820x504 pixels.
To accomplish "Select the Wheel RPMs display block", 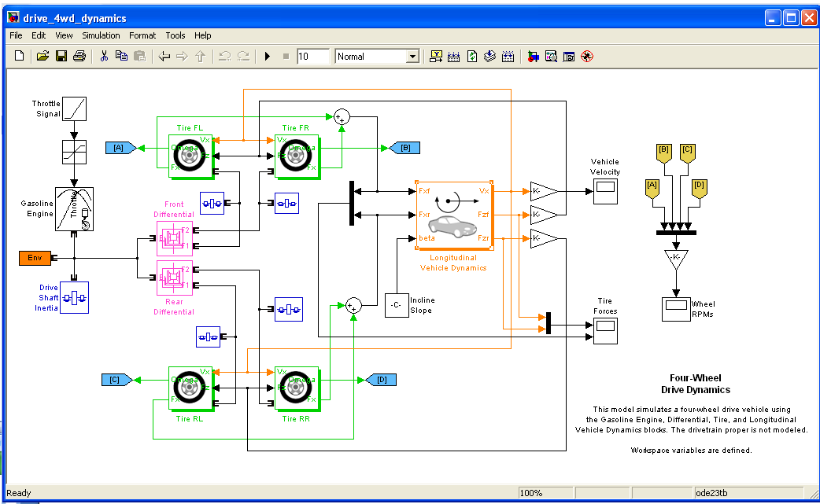I will (x=676, y=309).
